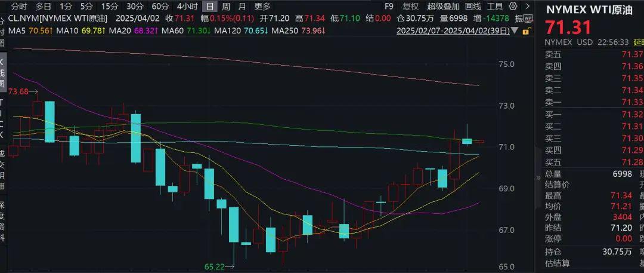Click the F9 shortcut button
The image size is (644, 273).
click(389, 6)
